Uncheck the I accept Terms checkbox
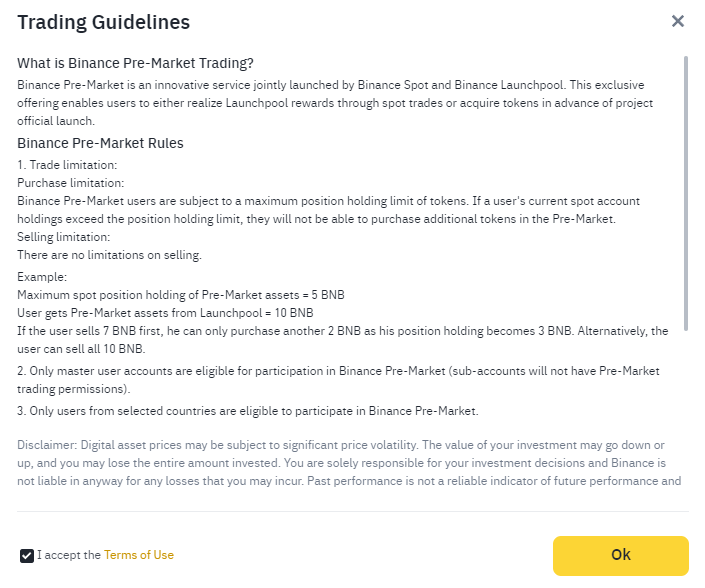 (27, 556)
